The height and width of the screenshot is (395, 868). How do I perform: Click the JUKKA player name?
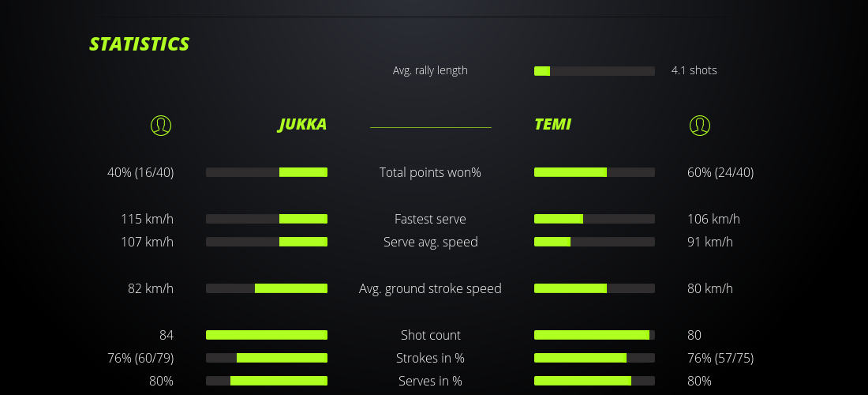(302, 125)
